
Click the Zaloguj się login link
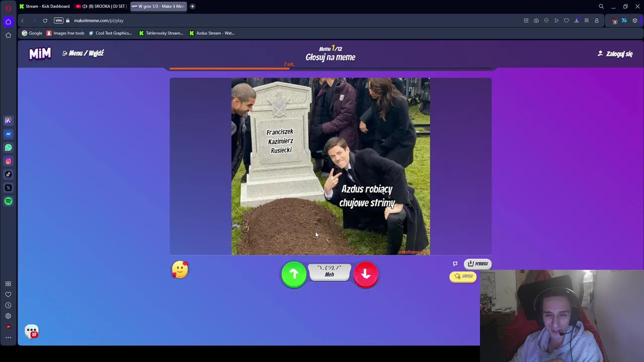(615, 54)
